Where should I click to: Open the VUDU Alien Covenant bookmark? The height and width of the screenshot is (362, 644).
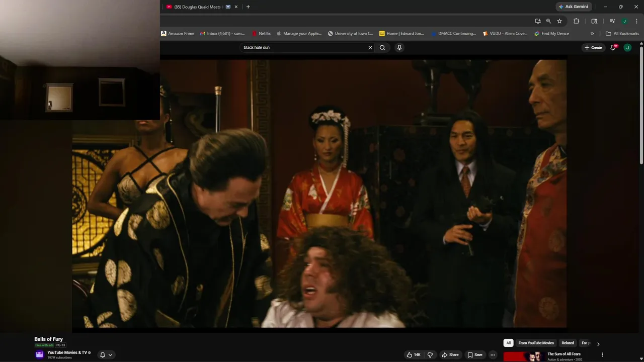point(505,34)
